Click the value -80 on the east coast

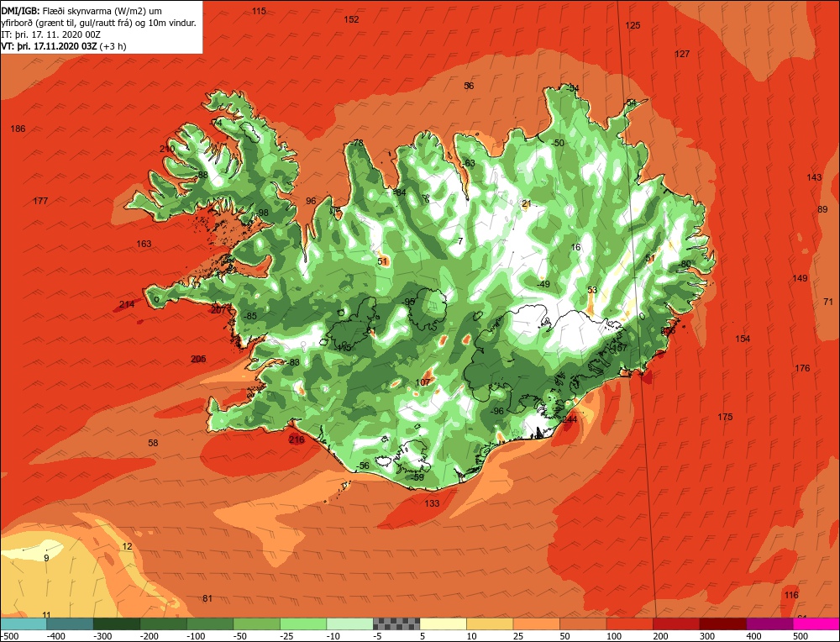click(684, 264)
